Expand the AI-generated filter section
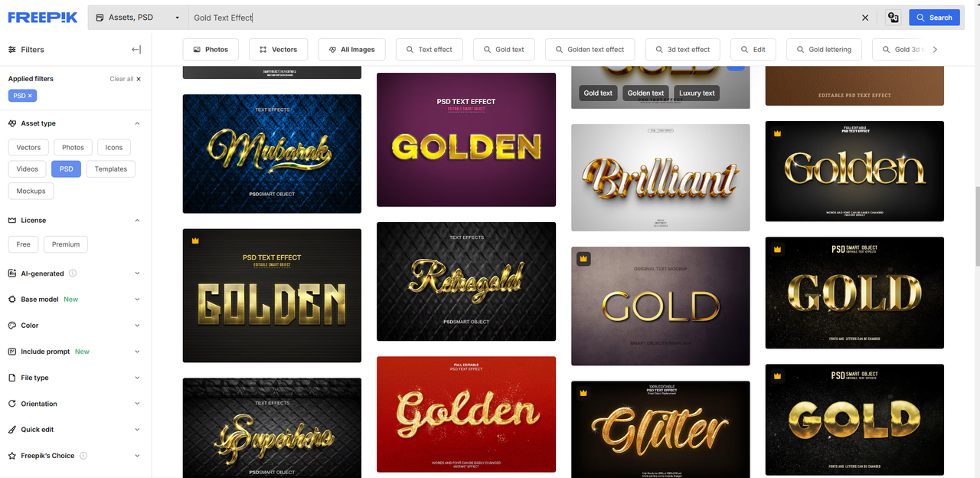 pos(137,273)
